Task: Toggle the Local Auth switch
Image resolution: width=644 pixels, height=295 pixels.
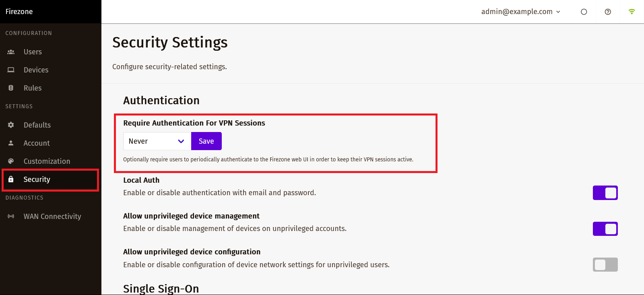Action: click(605, 193)
